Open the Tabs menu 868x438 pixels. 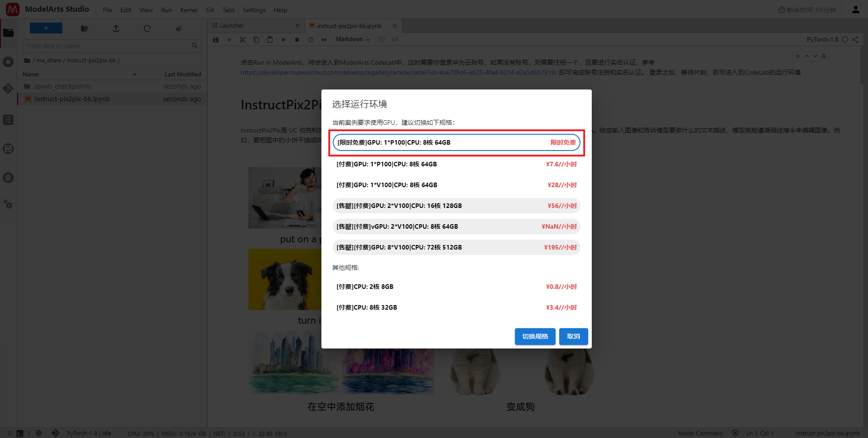228,10
